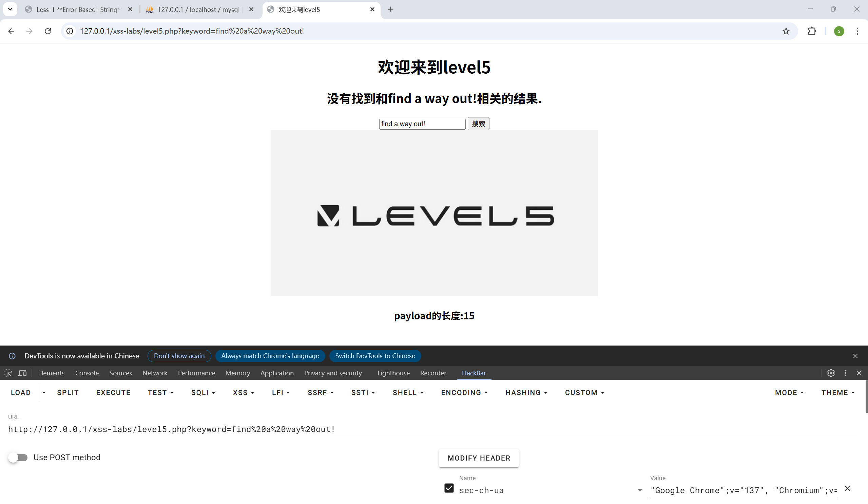The image size is (868, 504).
Task: Open DevTools settings gear
Action: [831, 373]
